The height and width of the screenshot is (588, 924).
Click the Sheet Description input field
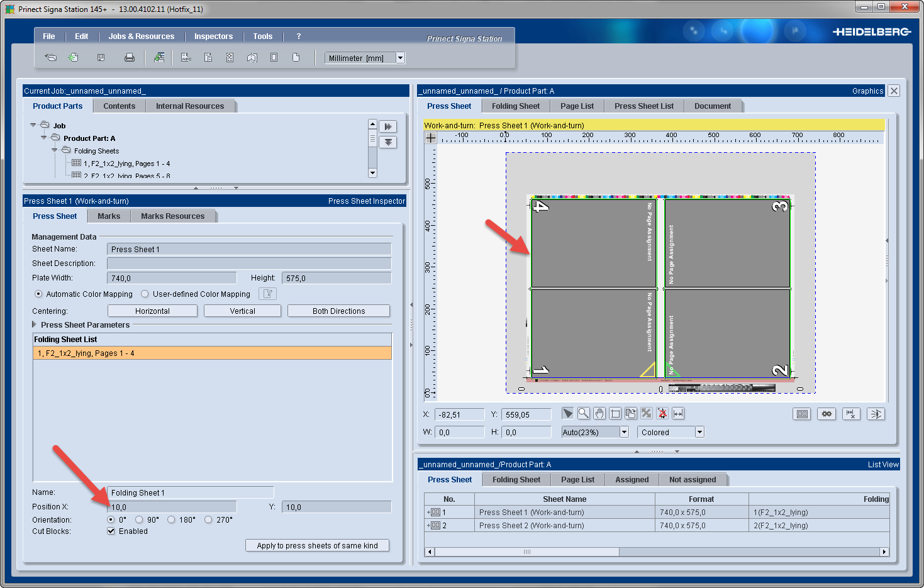tap(249, 263)
